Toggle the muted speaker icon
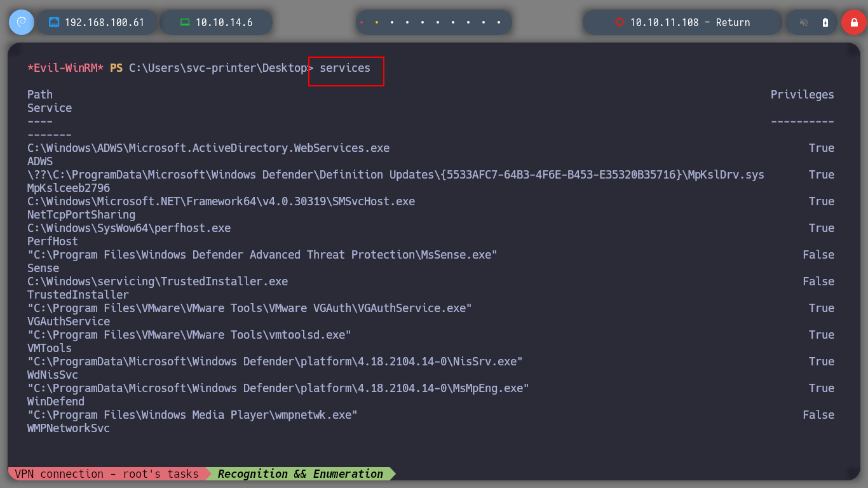 pos(804,22)
